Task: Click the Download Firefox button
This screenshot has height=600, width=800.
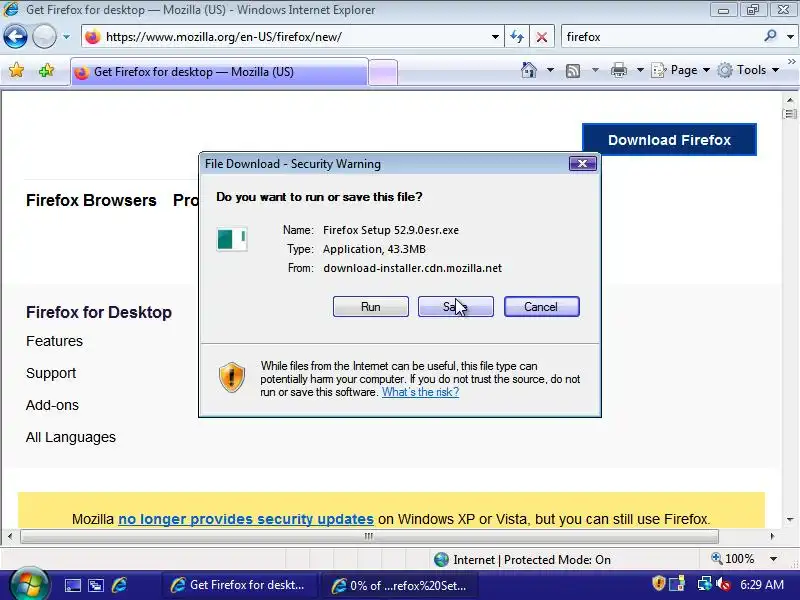Action: 669,140
